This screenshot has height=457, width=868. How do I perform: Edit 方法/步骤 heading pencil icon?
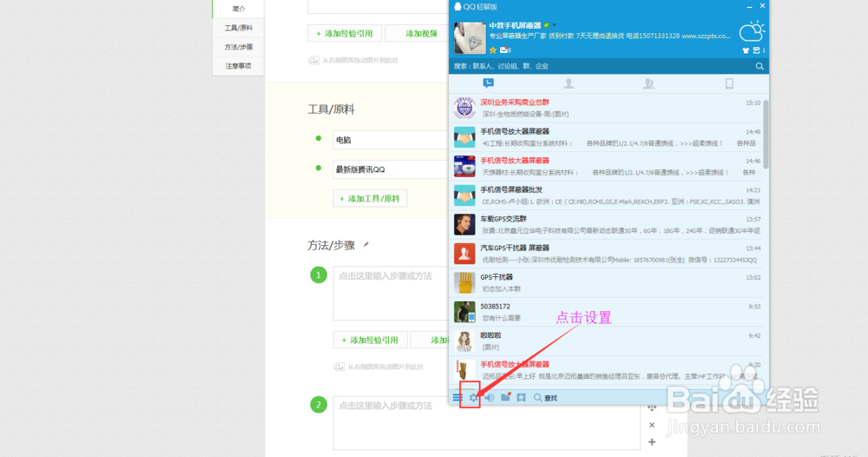(x=366, y=245)
